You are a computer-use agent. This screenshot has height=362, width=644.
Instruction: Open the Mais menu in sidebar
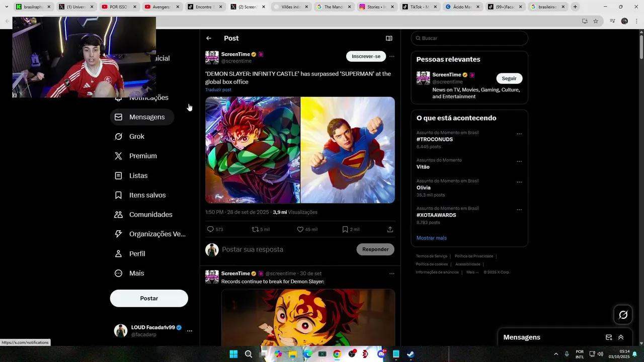click(x=129, y=274)
